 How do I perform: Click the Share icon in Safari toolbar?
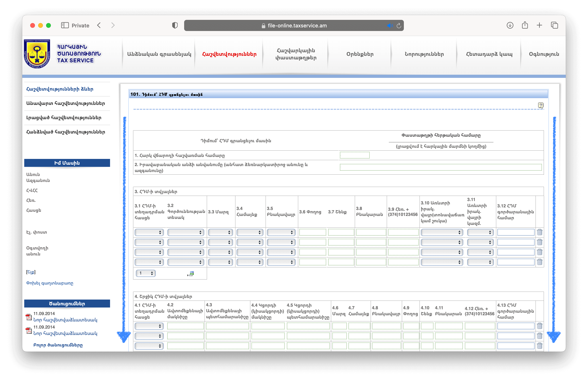pos(525,25)
